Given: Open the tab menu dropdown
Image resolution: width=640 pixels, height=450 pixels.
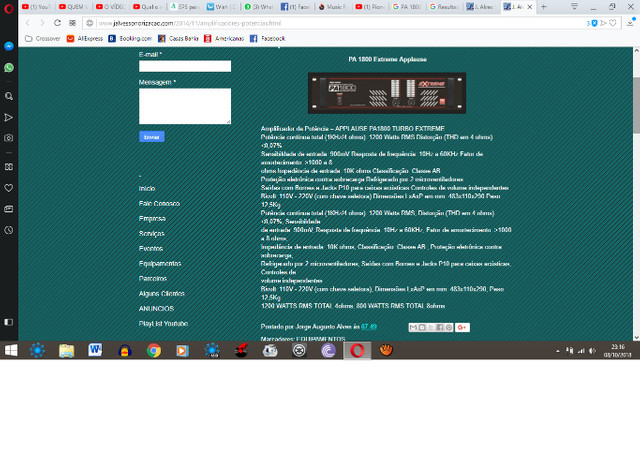Looking at the screenshot, I should (574, 7).
